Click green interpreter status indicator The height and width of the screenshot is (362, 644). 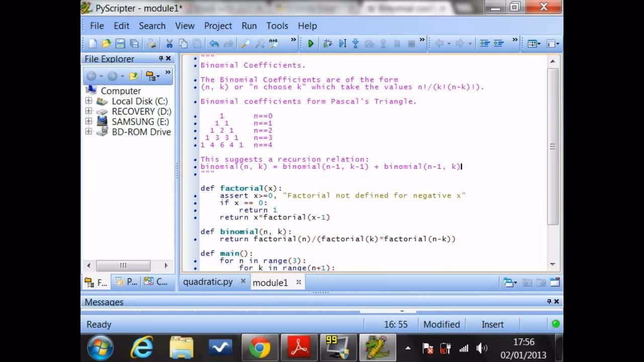coord(555,324)
